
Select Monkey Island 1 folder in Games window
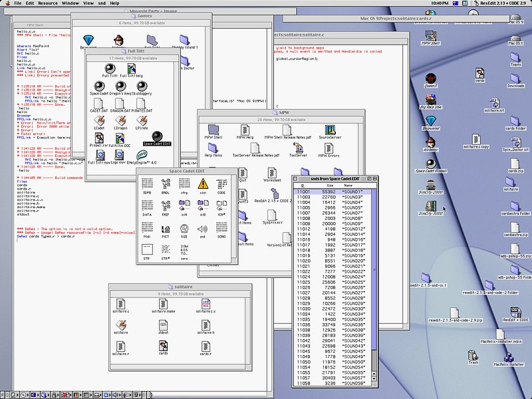pos(184,40)
